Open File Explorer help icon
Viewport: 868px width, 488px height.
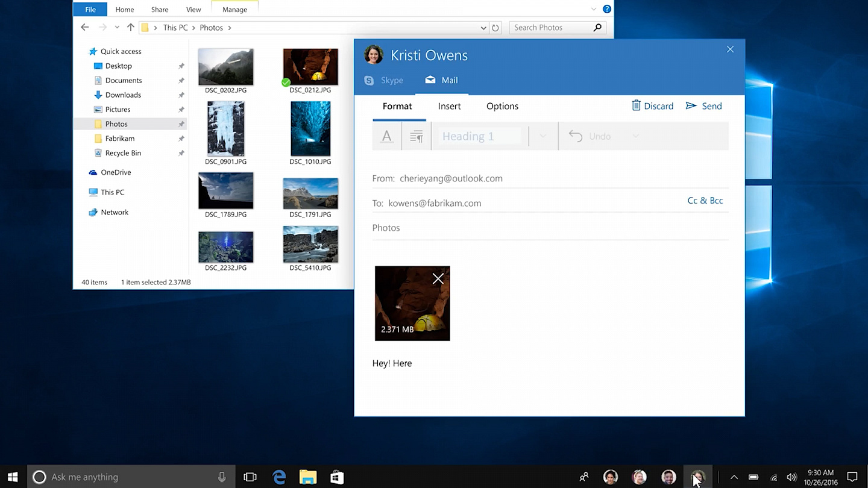coord(607,9)
